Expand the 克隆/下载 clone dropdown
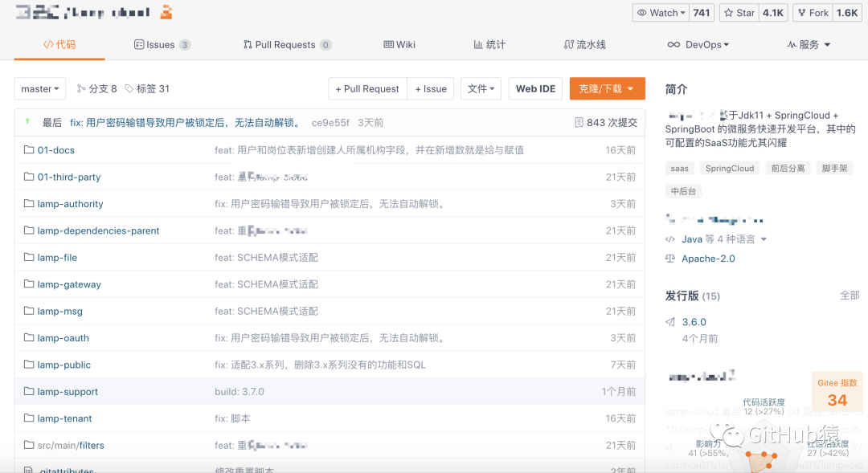 (x=607, y=88)
